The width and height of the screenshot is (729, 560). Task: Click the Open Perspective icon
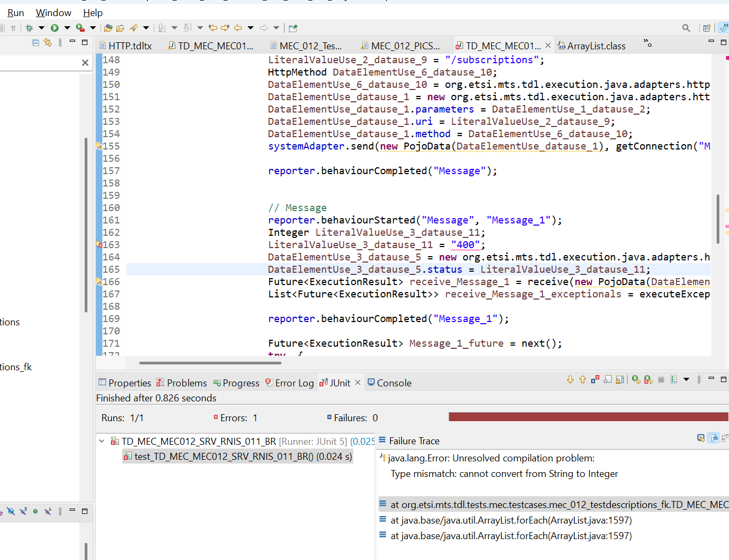click(x=707, y=28)
